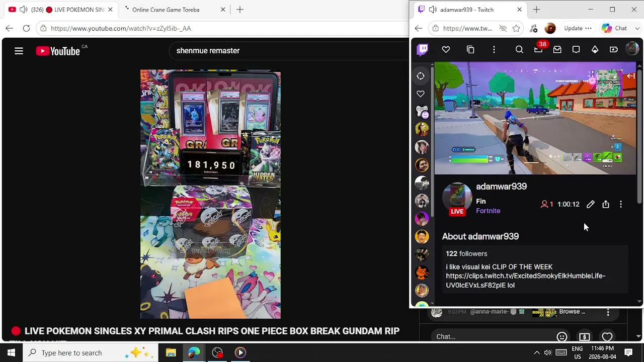The height and width of the screenshot is (362, 644).
Task: Expand the Copilot Chat dropdown chevron
Action: click(x=637, y=28)
